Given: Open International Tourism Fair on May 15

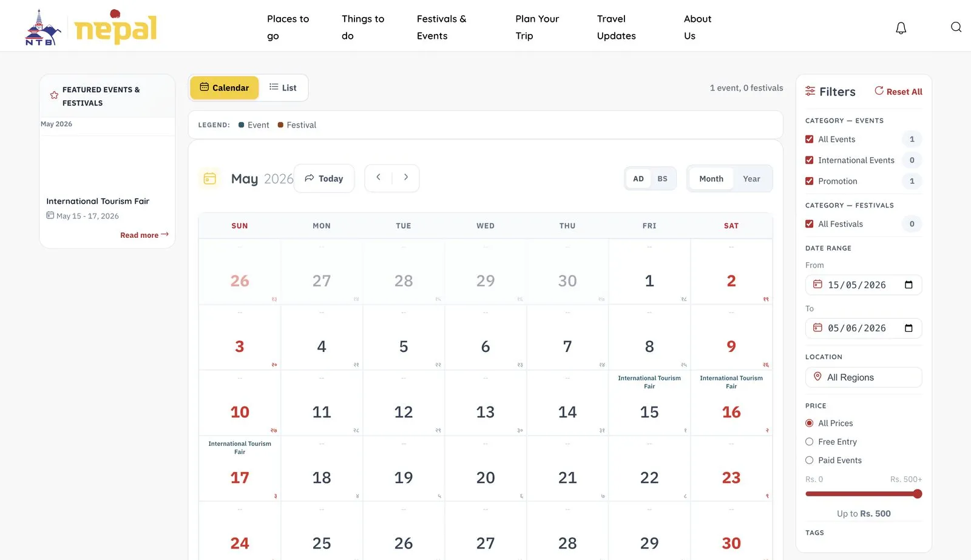Looking at the screenshot, I should coord(649,382).
